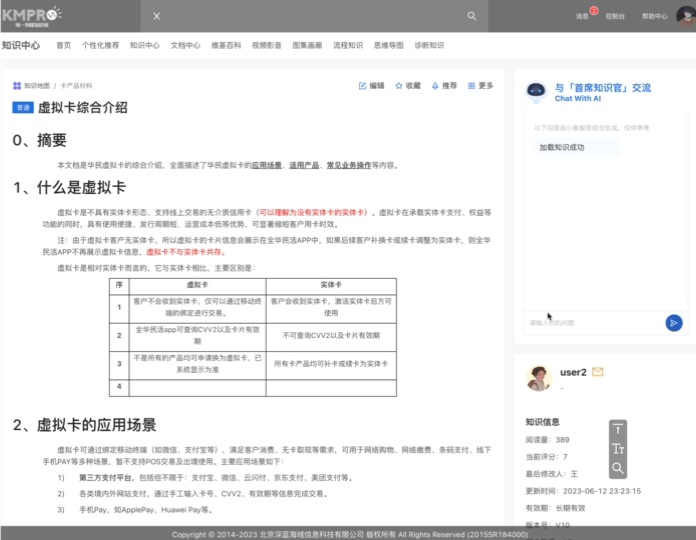Click the search magnifier in top bar
The width and height of the screenshot is (696, 540).
472,16
